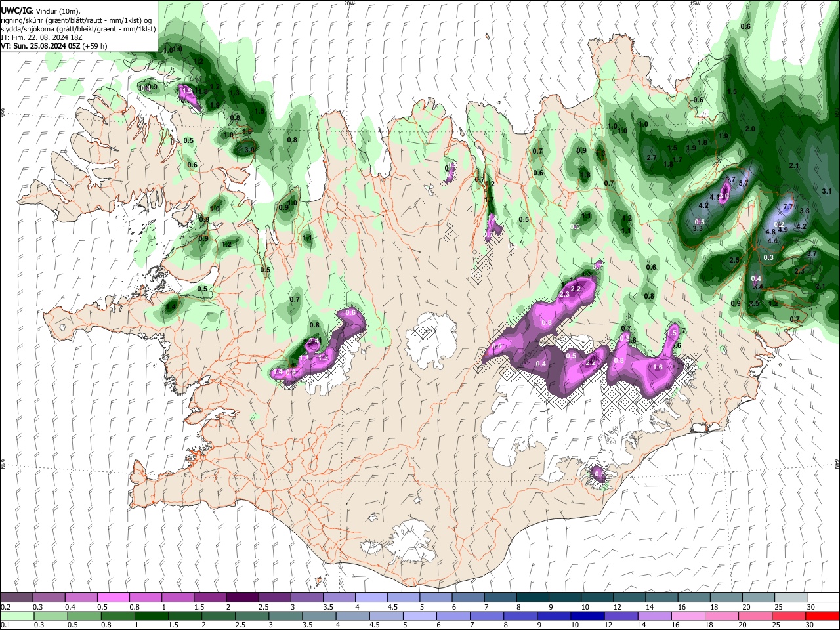Viewport: 840px width, 630px height.
Task: Pick the light lavender snow swatch at 4
Action: click(371, 598)
